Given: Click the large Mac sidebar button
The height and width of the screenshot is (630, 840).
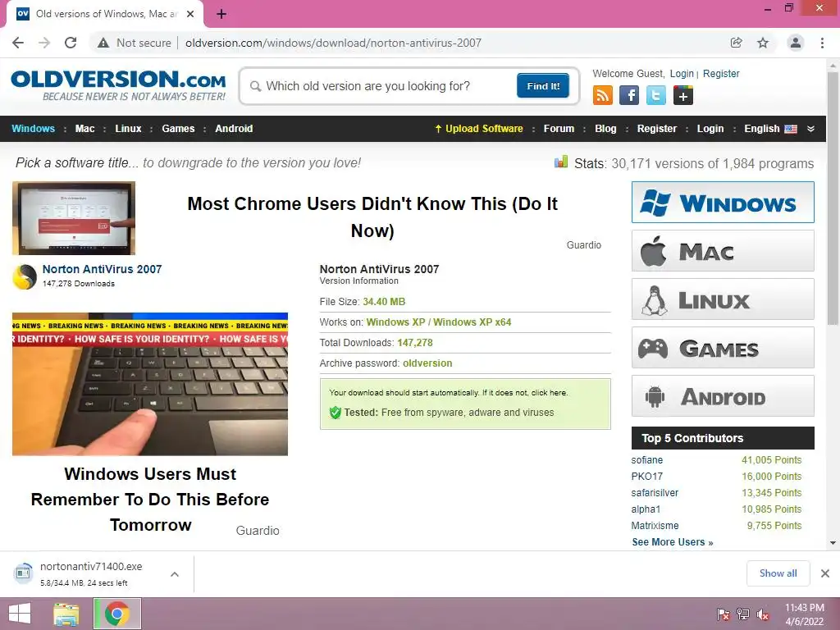Looking at the screenshot, I should pyautogui.click(x=723, y=251).
